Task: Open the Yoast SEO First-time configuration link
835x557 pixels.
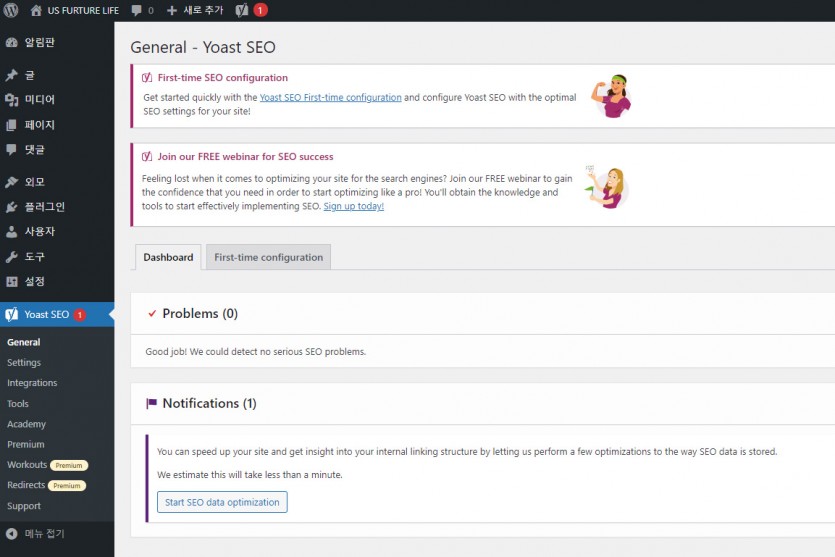Action: [330, 98]
